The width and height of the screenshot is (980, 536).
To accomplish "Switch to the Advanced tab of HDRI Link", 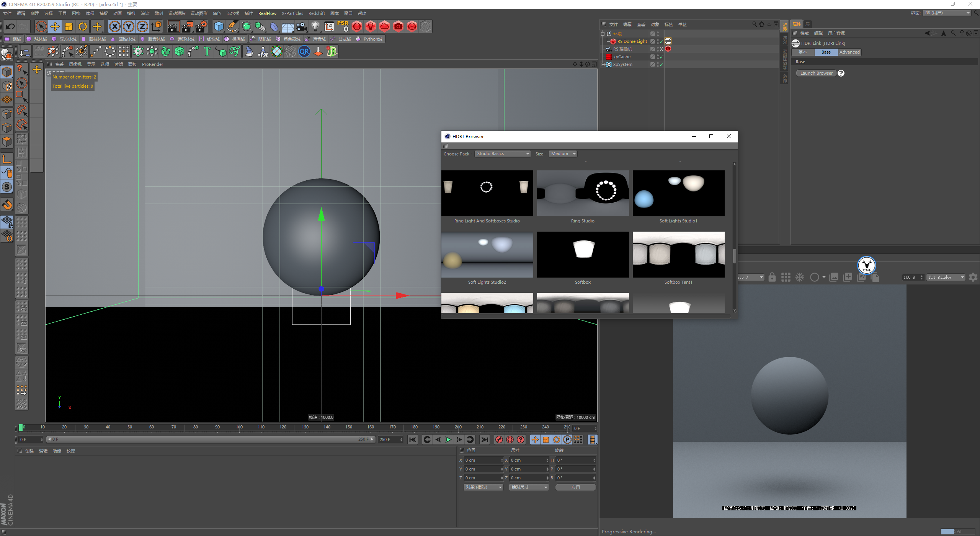I will pos(849,52).
